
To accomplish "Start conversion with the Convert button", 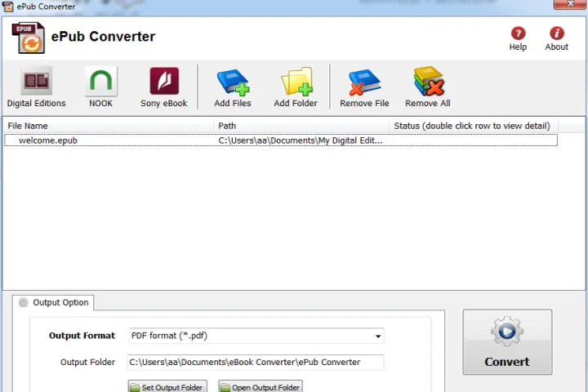I will coord(507,342).
